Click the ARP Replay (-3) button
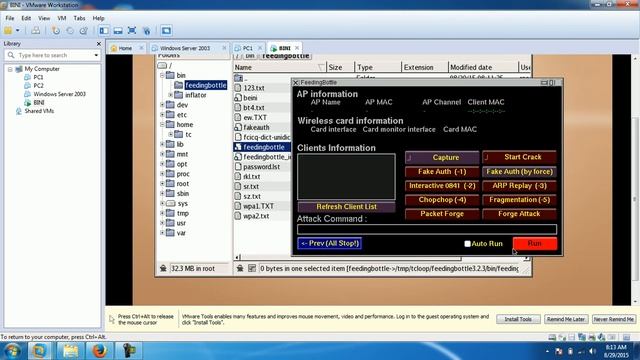 519,186
